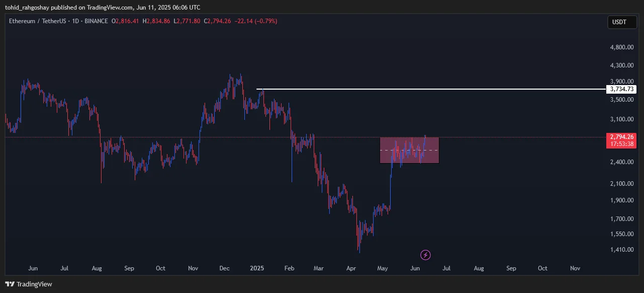Click the Mar label on time axis
The width and height of the screenshot is (644, 293).
coord(318,268)
